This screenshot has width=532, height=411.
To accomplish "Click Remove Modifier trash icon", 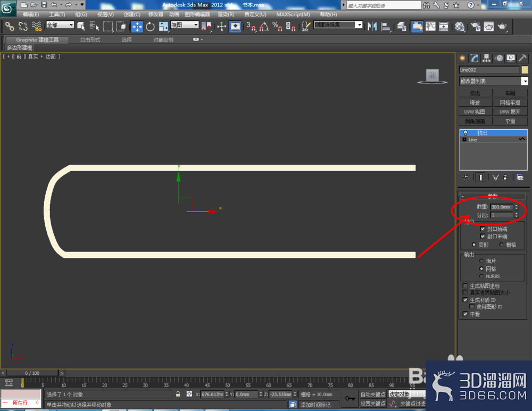I will click(505, 177).
